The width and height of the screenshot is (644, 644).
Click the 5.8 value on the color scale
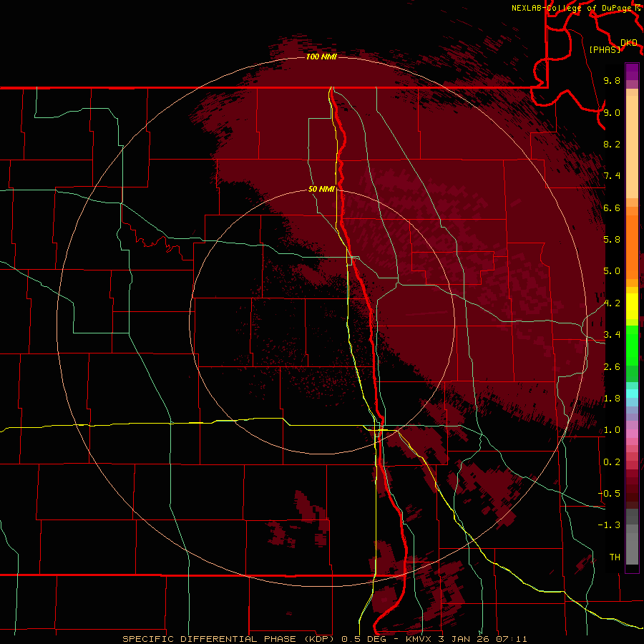pyautogui.click(x=612, y=240)
